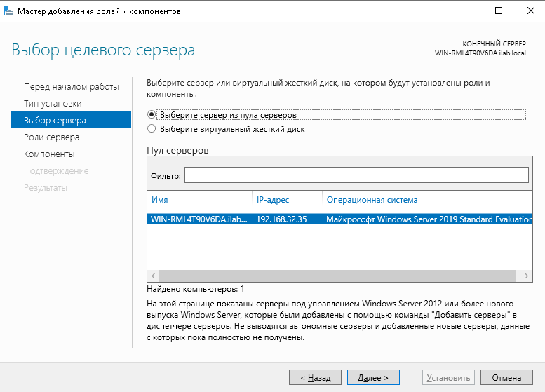Click into the 'Фильтр' text field
The height and width of the screenshot is (392, 545).
(x=356, y=175)
